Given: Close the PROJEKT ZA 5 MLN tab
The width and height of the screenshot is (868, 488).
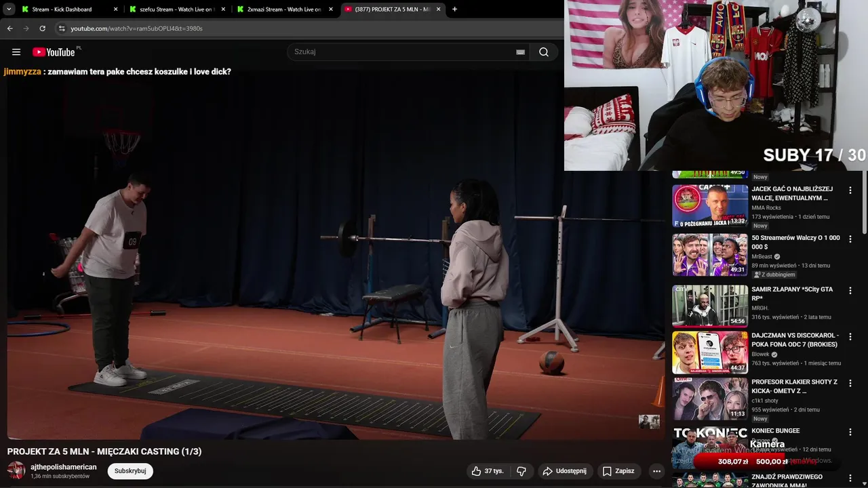Looking at the screenshot, I should tap(439, 9).
